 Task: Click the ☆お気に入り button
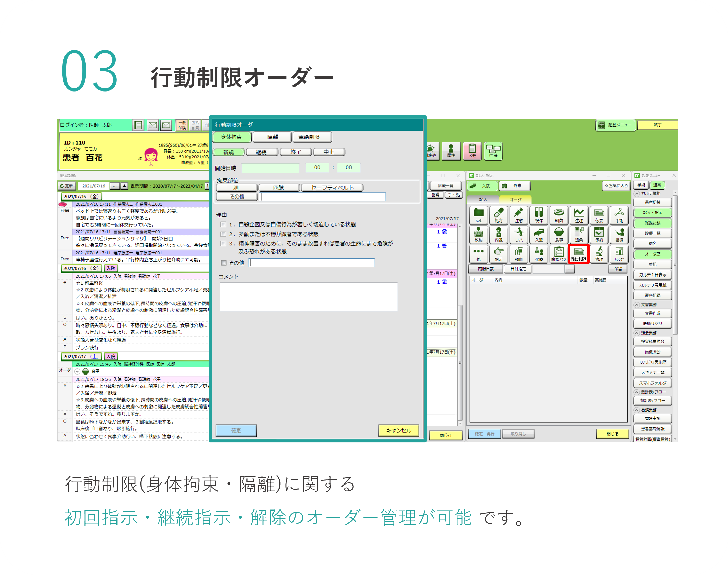616,186
